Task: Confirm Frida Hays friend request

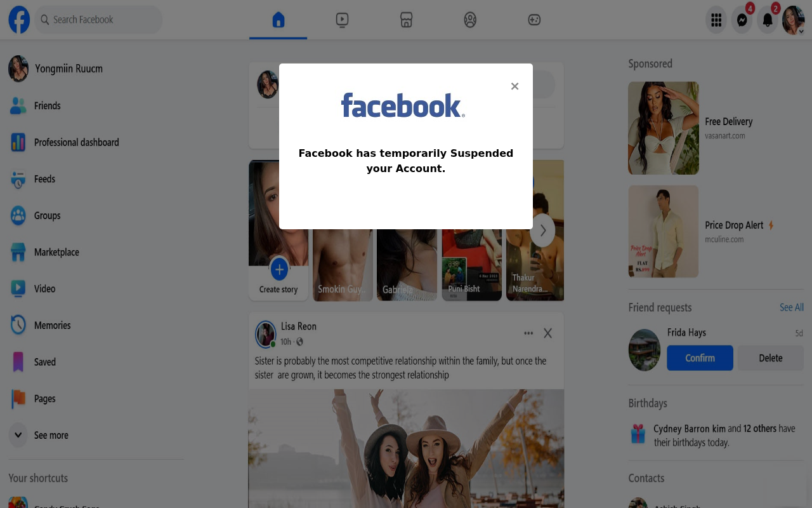Action: 700,358
